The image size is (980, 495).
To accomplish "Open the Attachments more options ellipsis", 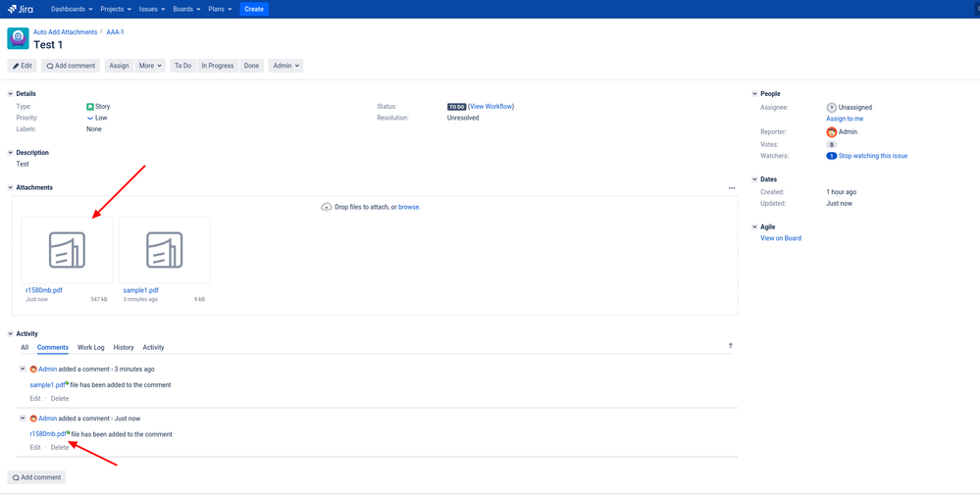I will pos(732,188).
